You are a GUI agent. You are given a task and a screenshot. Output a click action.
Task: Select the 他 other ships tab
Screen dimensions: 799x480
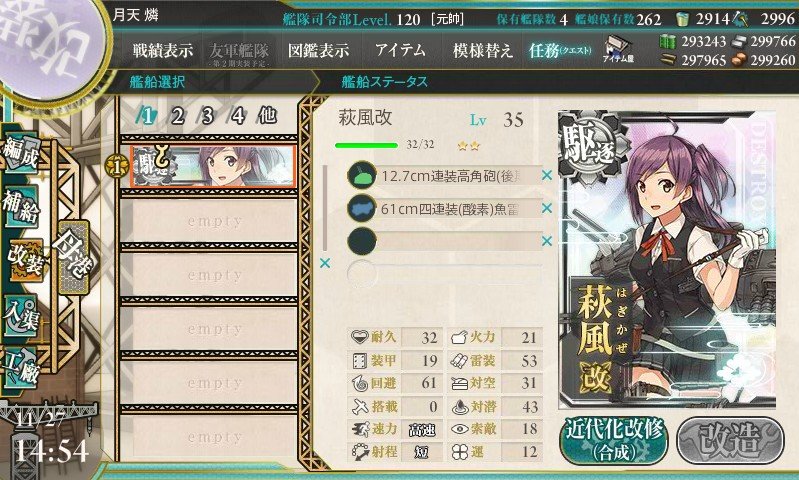[x=267, y=116]
